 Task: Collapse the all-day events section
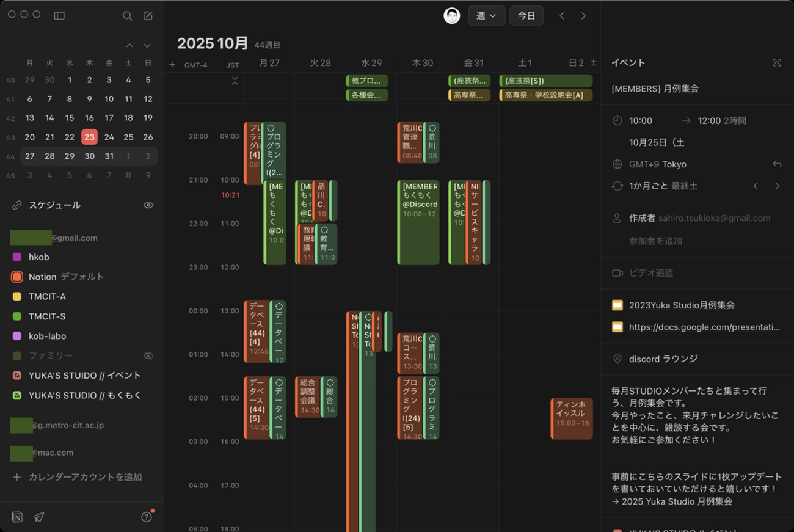point(235,81)
